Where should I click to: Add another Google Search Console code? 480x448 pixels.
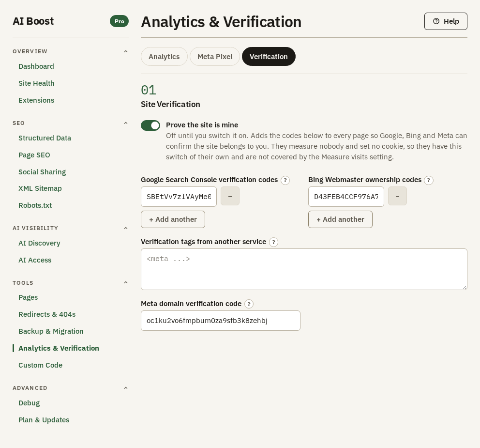173,219
